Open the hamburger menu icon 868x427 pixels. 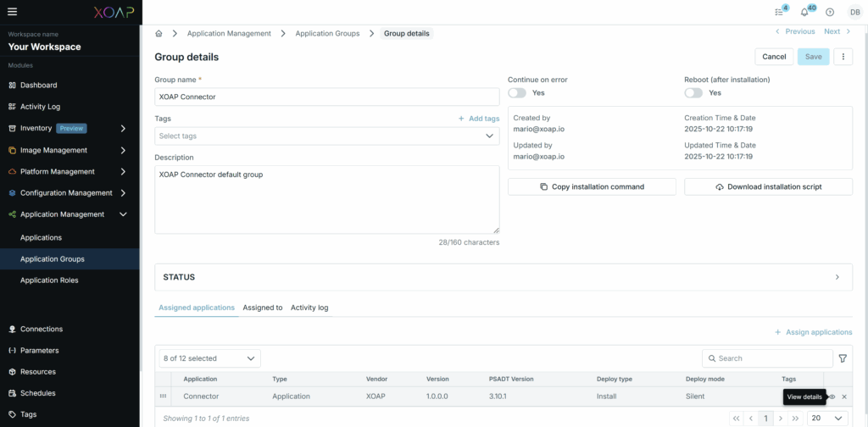[12, 12]
